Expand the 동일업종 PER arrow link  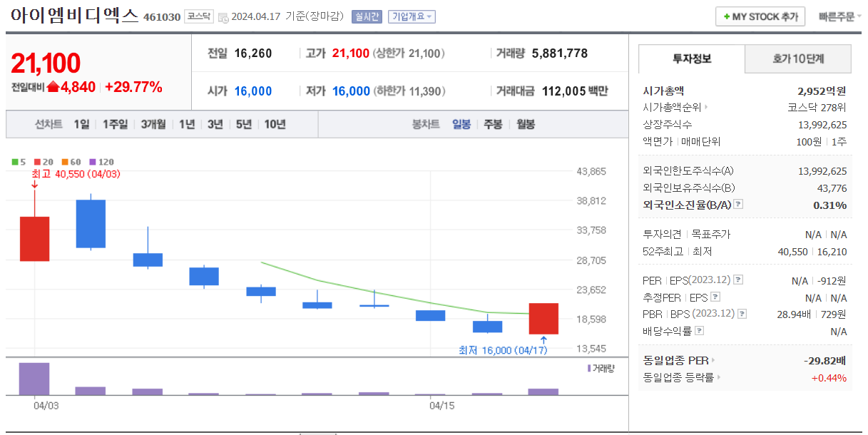click(713, 361)
